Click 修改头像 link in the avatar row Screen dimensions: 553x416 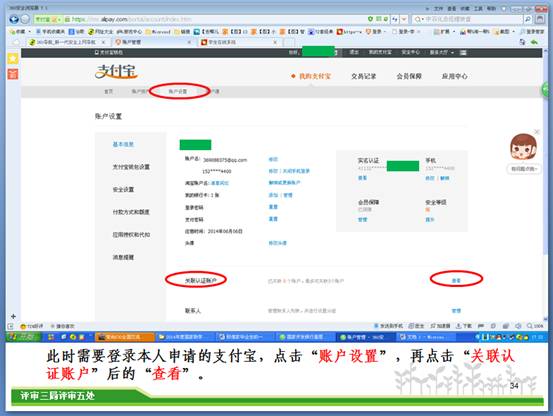point(278,243)
